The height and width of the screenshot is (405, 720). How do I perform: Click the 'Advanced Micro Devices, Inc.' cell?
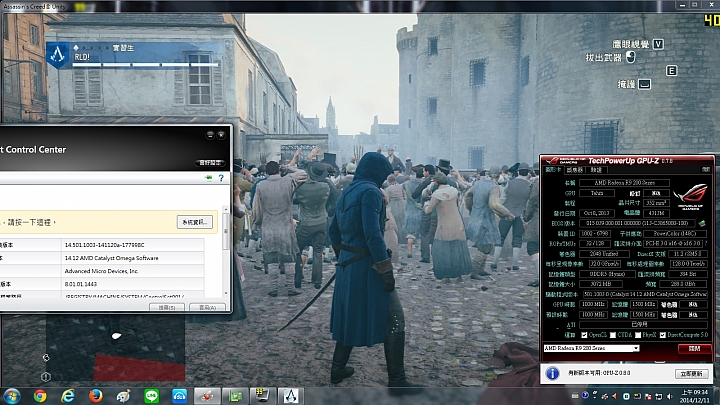pos(133,271)
